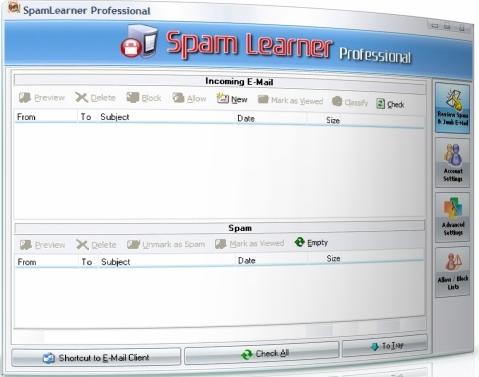Sort Spam list by Subject column
479x377 pixels.
point(166,262)
